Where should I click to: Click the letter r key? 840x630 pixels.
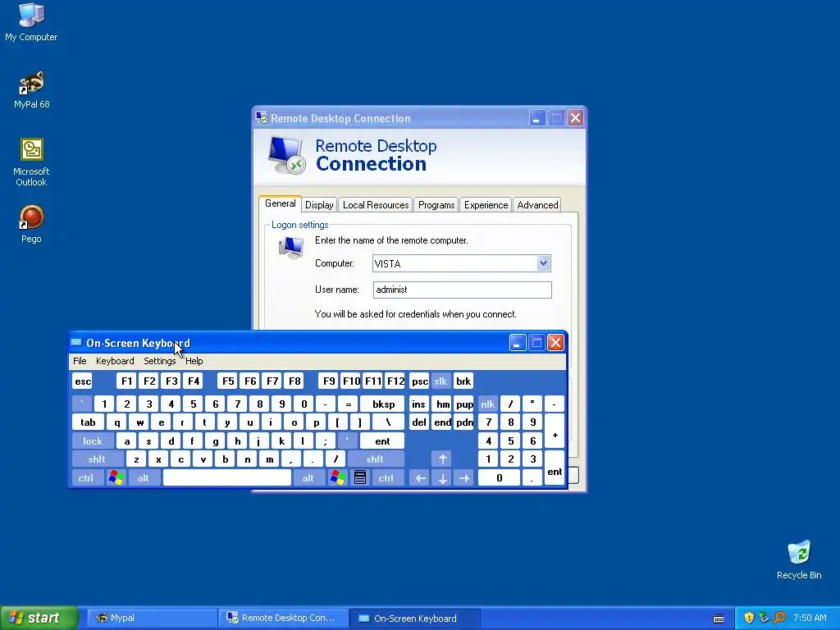pyautogui.click(x=183, y=422)
